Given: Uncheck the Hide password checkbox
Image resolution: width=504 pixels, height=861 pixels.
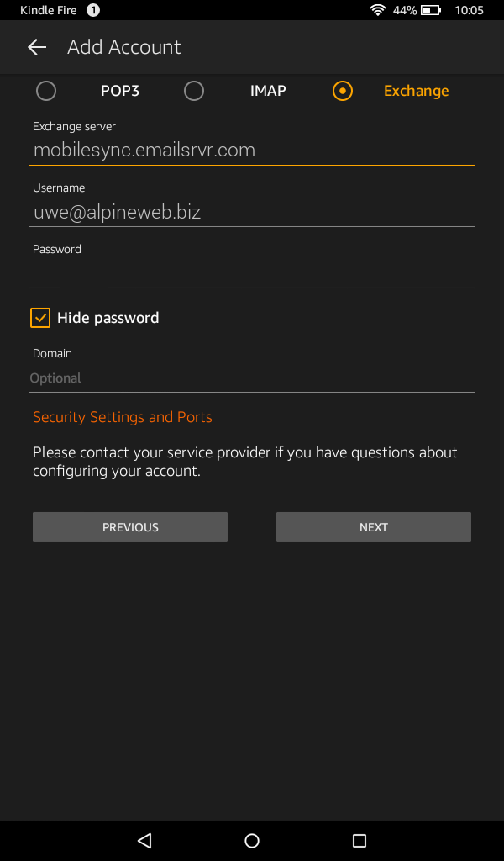Looking at the screenshot, I should (40, 318).
